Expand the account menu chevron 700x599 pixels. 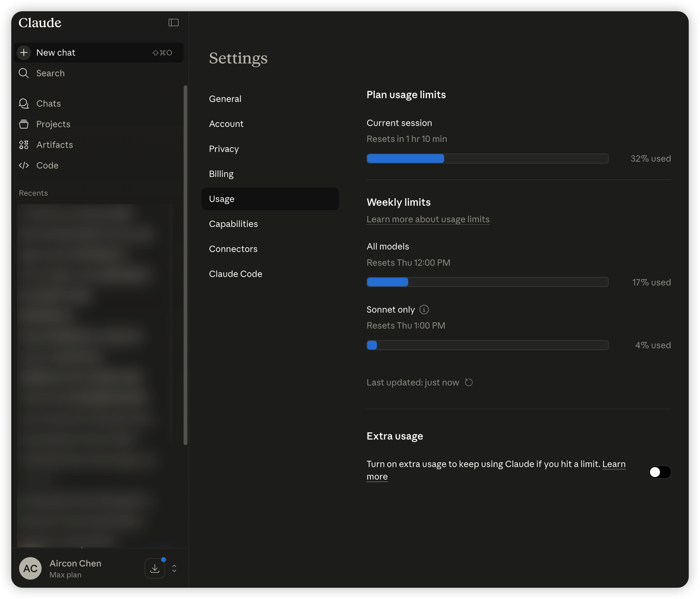pyautogui.click(x=174, y=568)
